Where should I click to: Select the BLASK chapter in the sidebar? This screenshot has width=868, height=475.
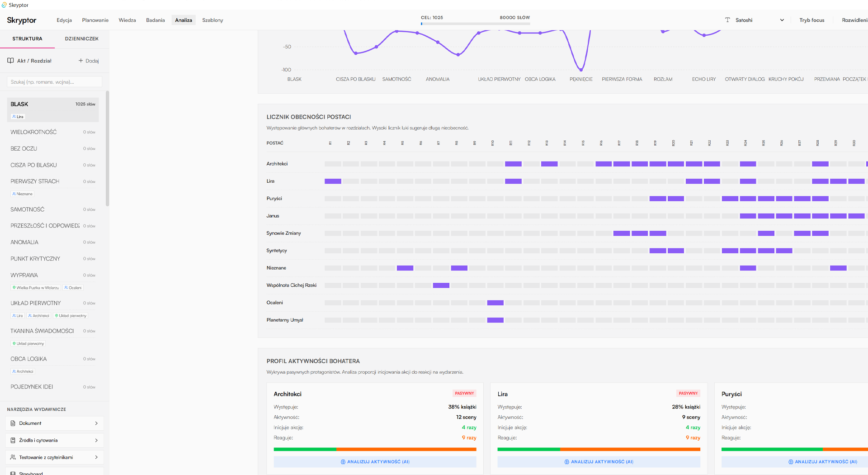coord(53,109)
